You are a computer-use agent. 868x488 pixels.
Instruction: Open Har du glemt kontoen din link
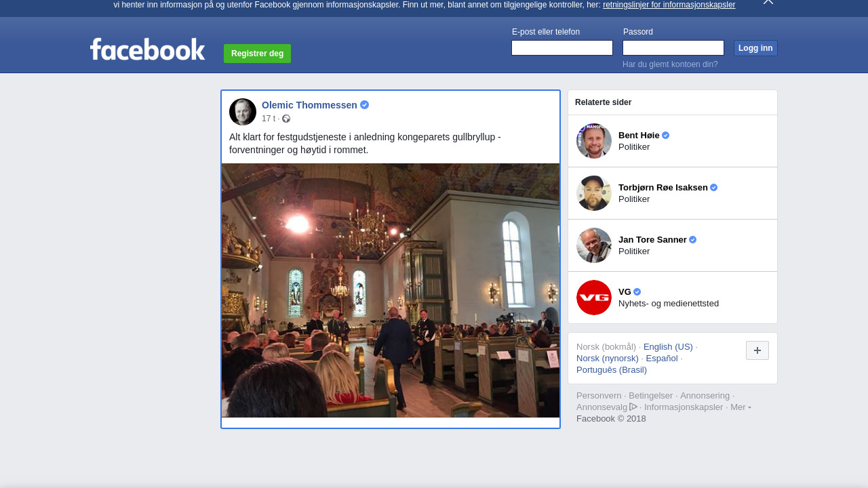coord(670,64)
